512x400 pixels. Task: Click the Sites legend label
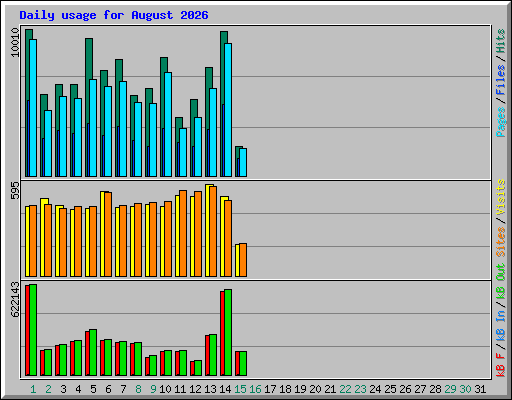(x=501, y=242)
